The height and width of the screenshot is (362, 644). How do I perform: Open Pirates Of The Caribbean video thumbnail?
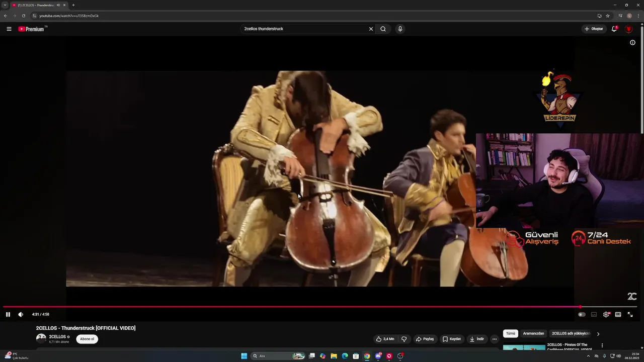(524, 347)
